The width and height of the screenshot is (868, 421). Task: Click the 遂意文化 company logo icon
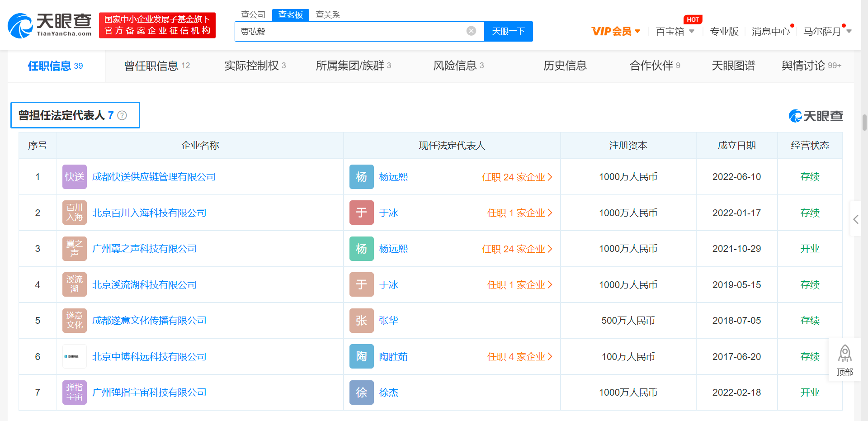point(75,321)
